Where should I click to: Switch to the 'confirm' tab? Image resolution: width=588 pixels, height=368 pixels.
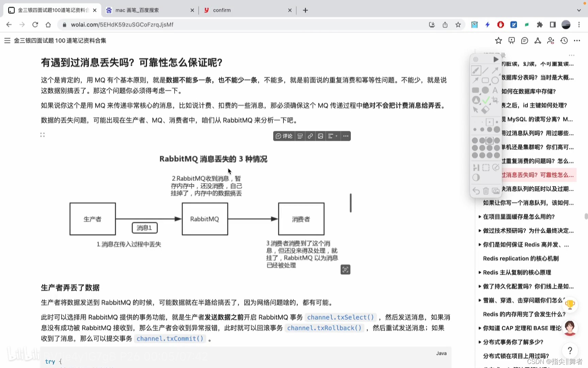(247, 10)
